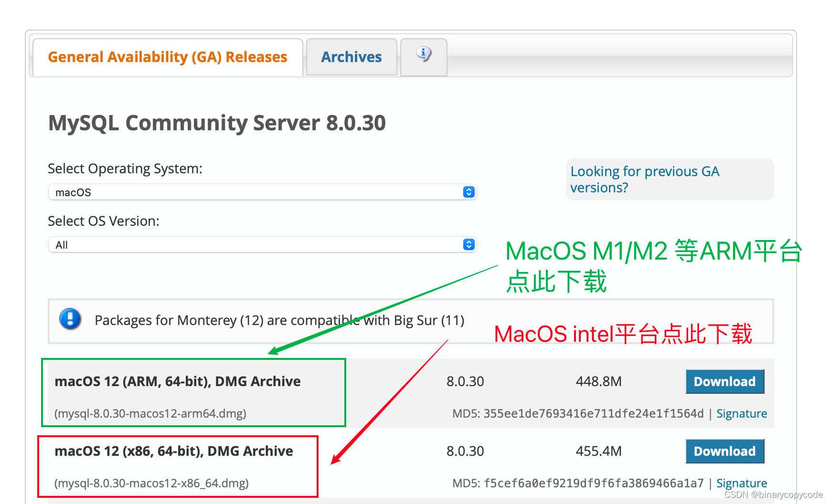Click the Looking for previous GA versions link

click(x=645, y=179)
